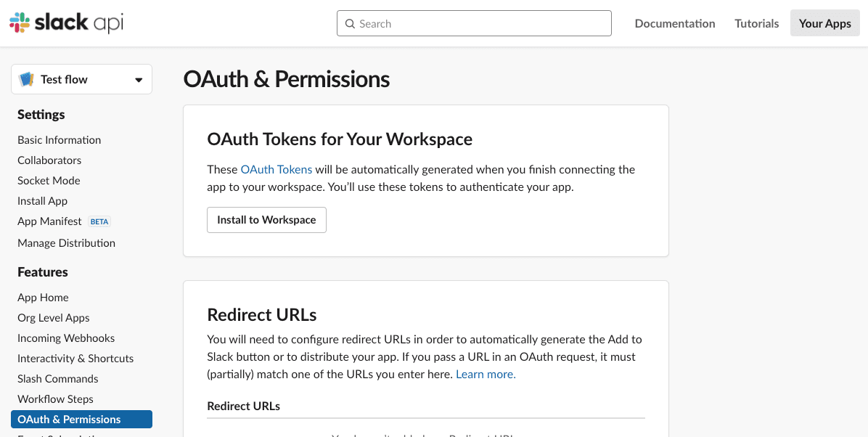Click the BETA badge beside App Manifest
868x437 pixels.
pos(99,221)
